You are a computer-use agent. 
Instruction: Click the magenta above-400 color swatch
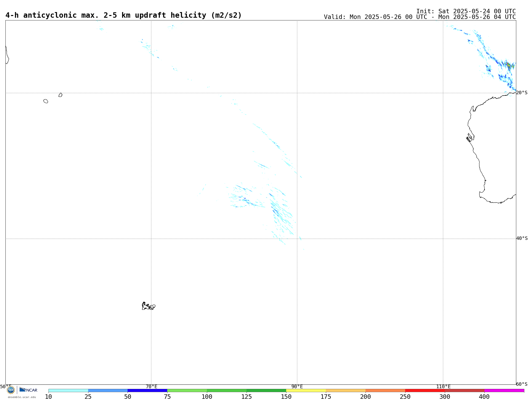[504, 391]
